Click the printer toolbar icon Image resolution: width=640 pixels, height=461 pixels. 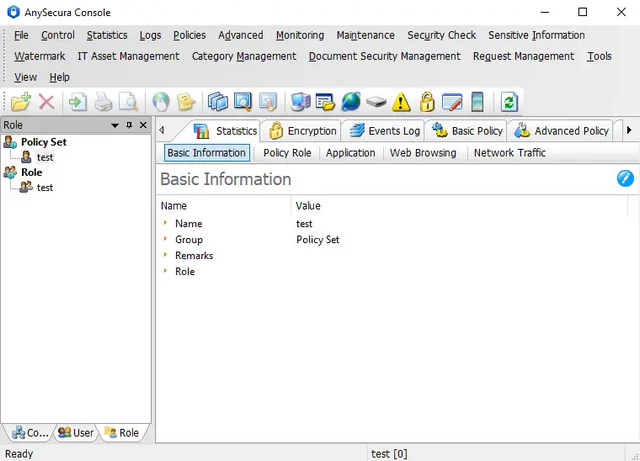coord(103,102)
